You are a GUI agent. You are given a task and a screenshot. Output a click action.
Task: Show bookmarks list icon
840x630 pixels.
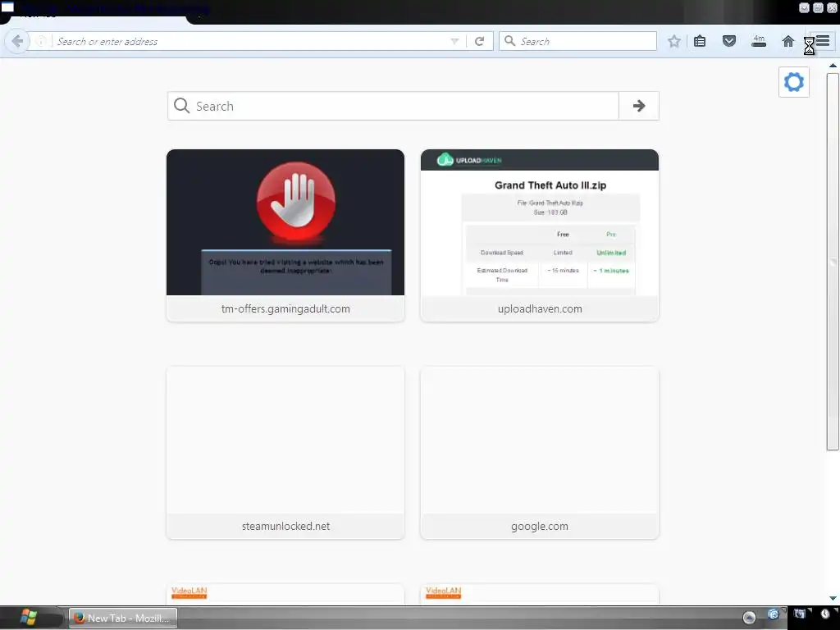point(700,41)
